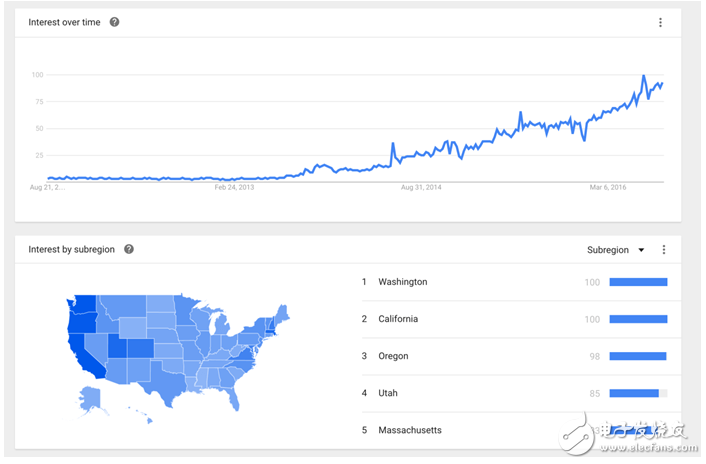Viewport: 706px width, 464px height.
Task: Click the peak point of the trend line
Action: click(x=644, y=76)
